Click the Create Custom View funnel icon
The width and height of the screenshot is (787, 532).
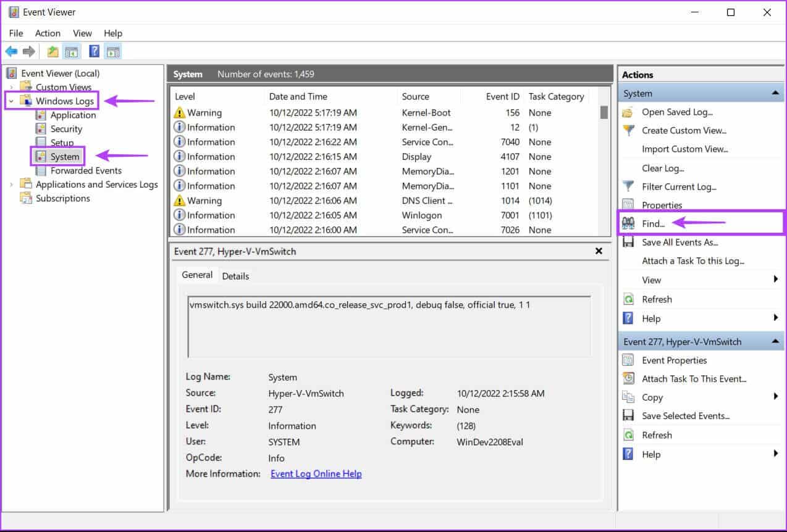point(628,130)
